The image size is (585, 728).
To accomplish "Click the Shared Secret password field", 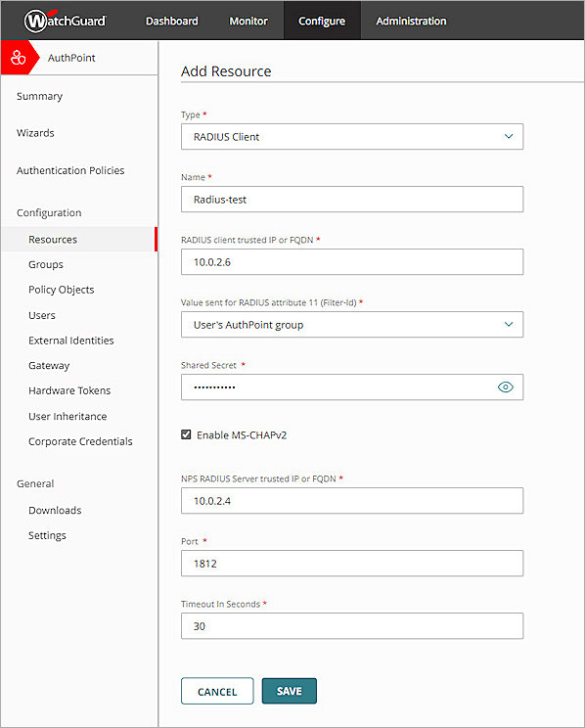I will (352, 387).
